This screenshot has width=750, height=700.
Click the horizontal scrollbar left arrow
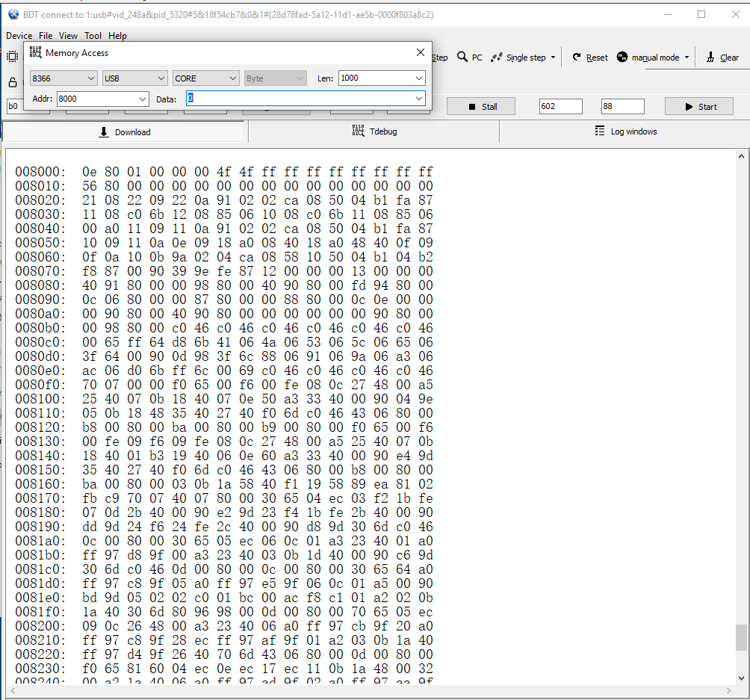[13, 690]
